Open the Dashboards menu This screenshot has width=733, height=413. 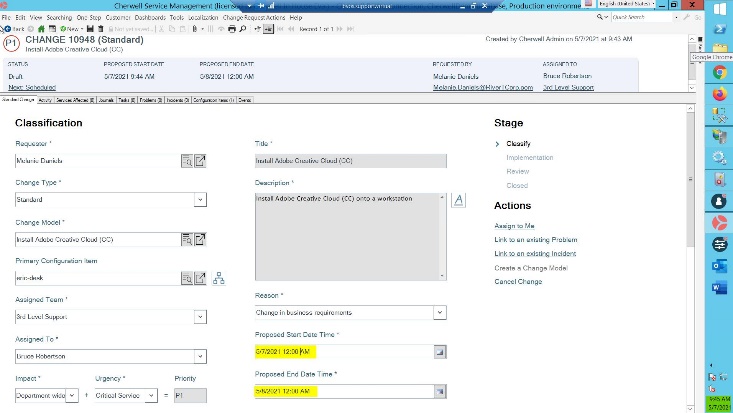coord(150,17)
